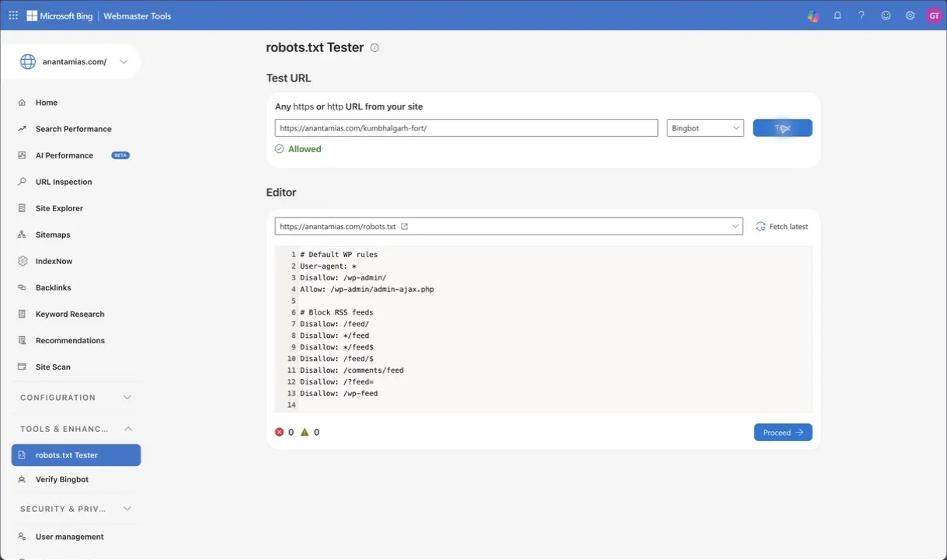Open the Copilot colorful icon in header
Screen dimensions: 947x560
click(813, 16)
